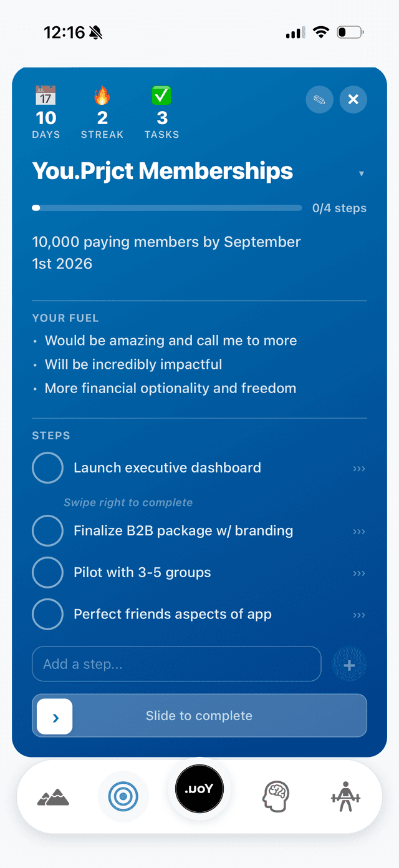Tap the .YOU logo in the navigation bar
The image size is (399, 868).
(x=199, y=789)
